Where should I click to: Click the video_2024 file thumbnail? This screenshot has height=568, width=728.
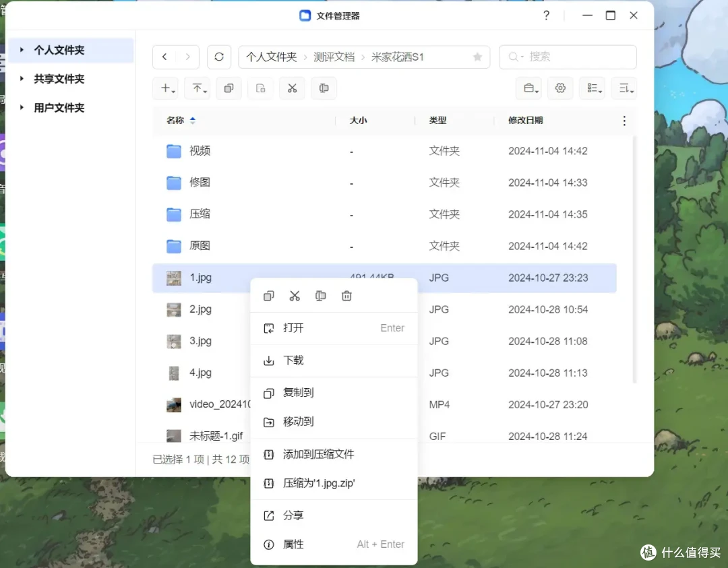174,405
